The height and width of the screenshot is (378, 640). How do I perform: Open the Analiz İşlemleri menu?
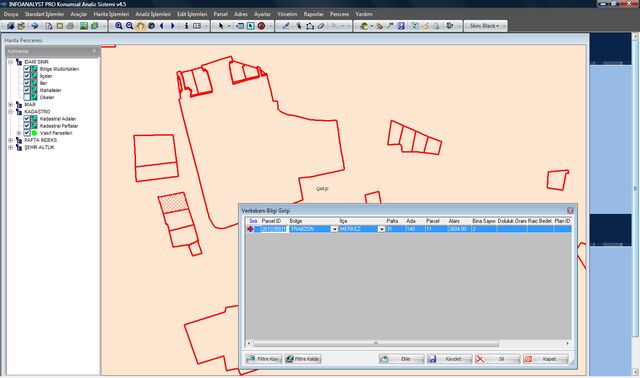[x=153, y=14]
